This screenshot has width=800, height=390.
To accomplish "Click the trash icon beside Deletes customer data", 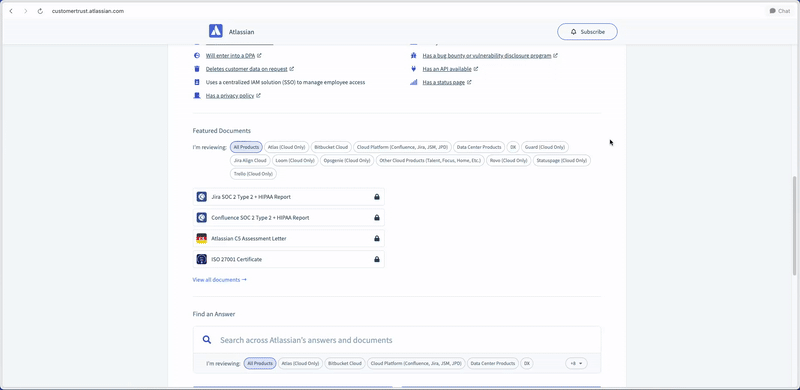I will [197, 69].
